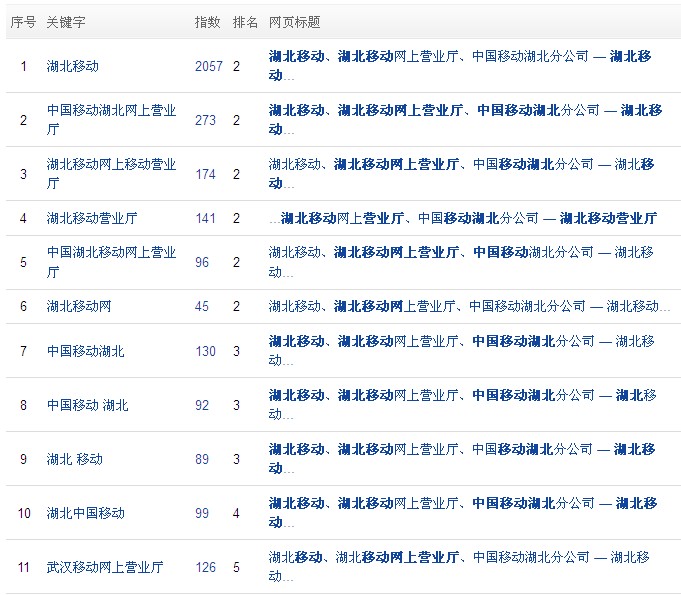Click index value 273
The width and height of the screenshot is (681, 595).
[x=205, y=120]
